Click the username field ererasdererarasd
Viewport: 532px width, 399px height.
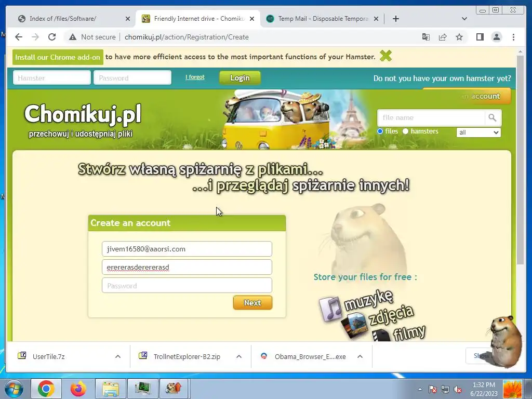[187, 267]
